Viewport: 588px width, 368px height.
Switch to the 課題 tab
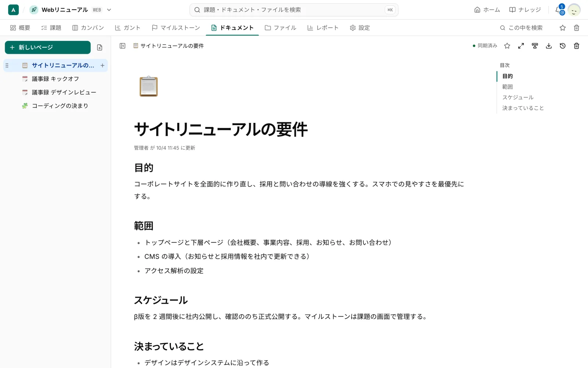pos(51,28)
